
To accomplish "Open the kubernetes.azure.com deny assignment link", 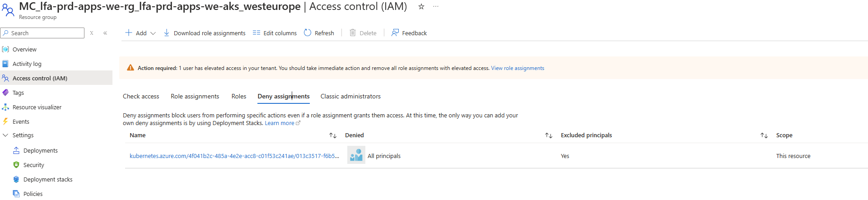I will pyautogui.click(x=234, y=156).
